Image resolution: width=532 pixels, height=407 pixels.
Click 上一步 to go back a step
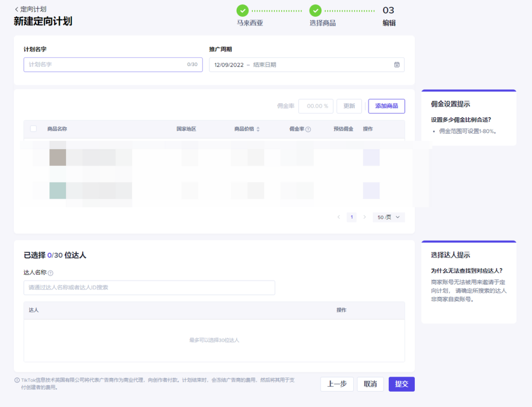[337, 384]
